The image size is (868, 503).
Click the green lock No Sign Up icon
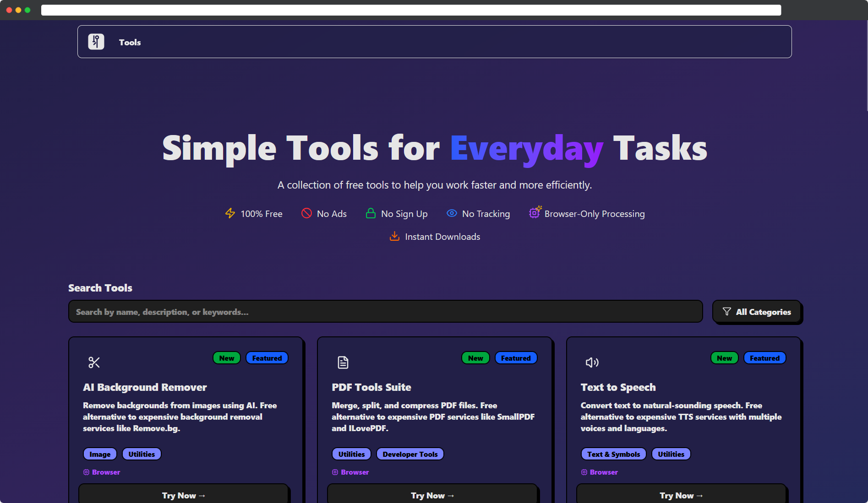(x=371, y=213)
